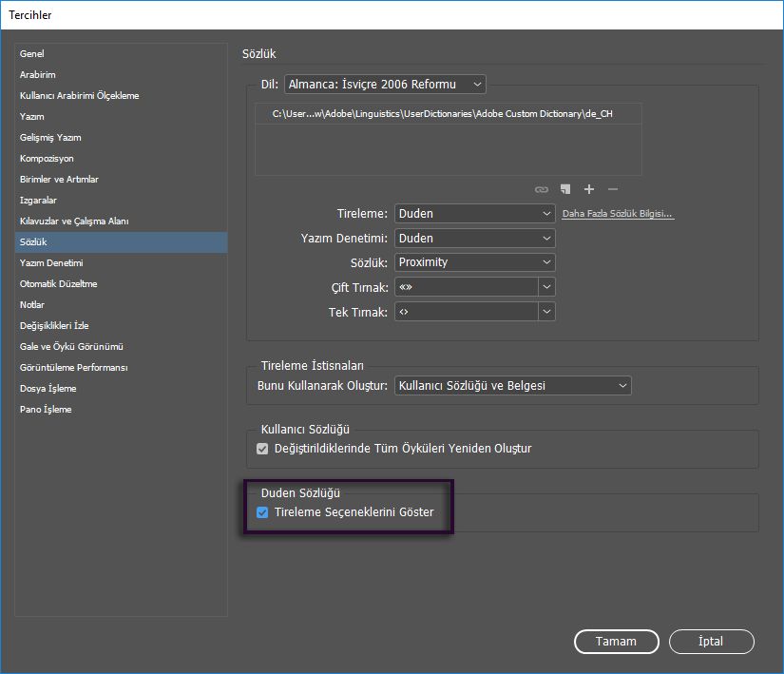Select Arabirim in the sidebar

[121, 74]
